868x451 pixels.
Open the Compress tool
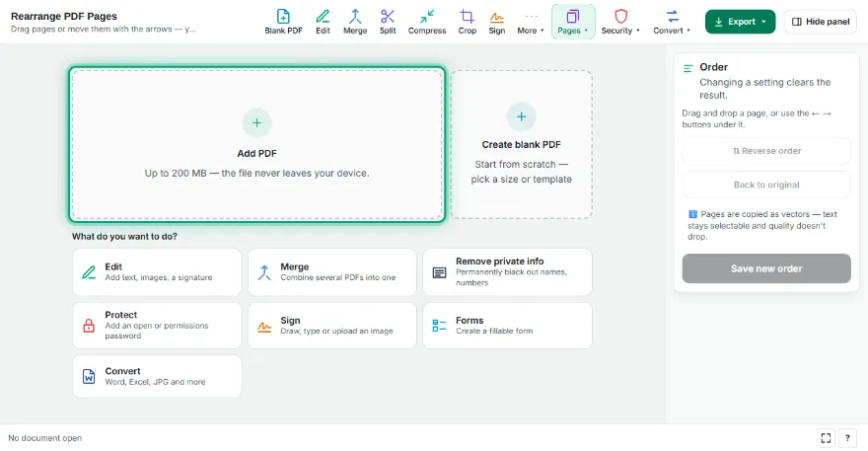pyautogui.click(x=427, y=22)
